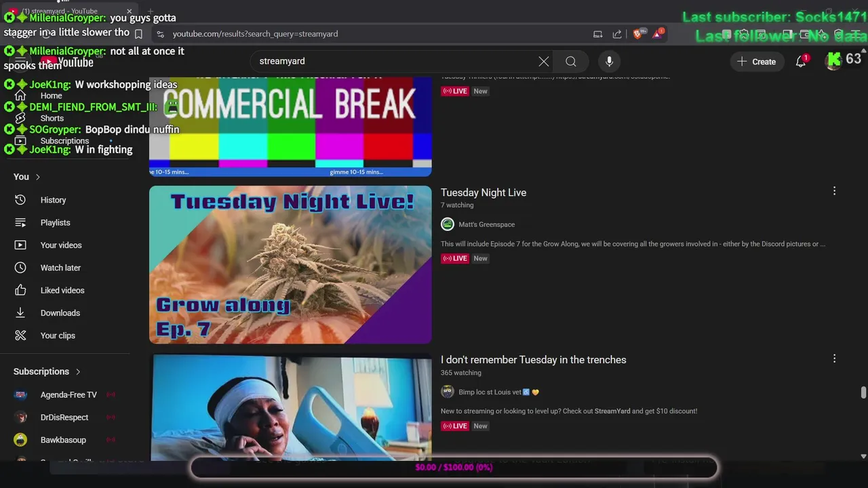This screenshot has height=488, width=868.
Task: Open History via its clock icon
Action: click(x=20, y=200)
